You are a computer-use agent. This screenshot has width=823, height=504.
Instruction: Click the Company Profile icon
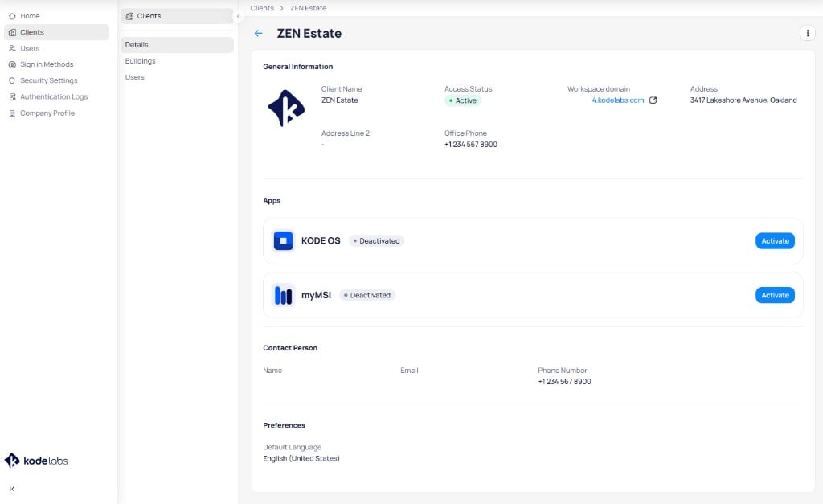point(12,113)
